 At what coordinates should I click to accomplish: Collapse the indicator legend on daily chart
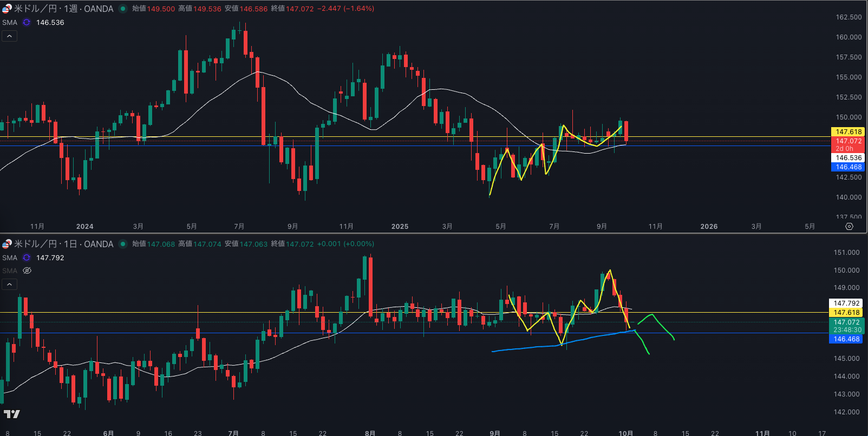click(x=9, y=284)
